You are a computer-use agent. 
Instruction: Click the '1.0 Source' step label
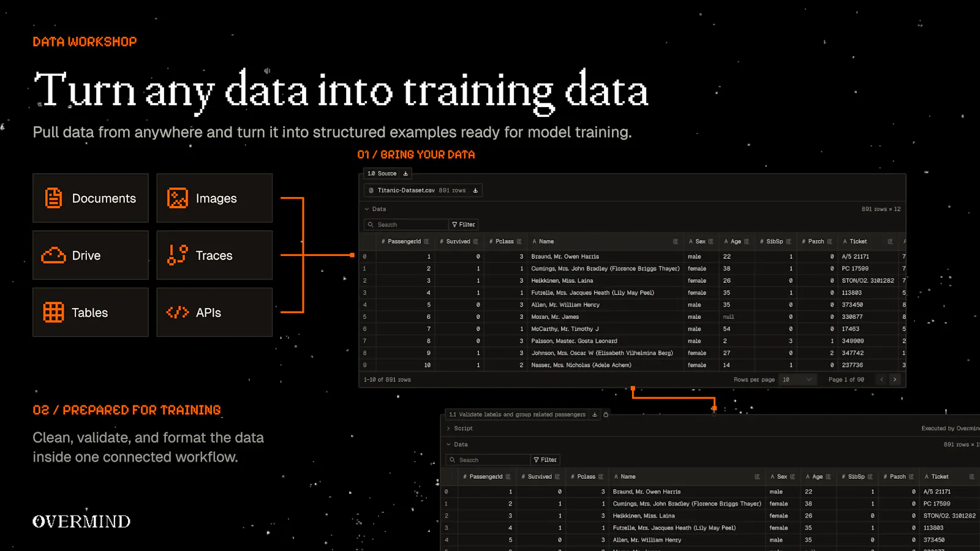[x=382, y=174]
